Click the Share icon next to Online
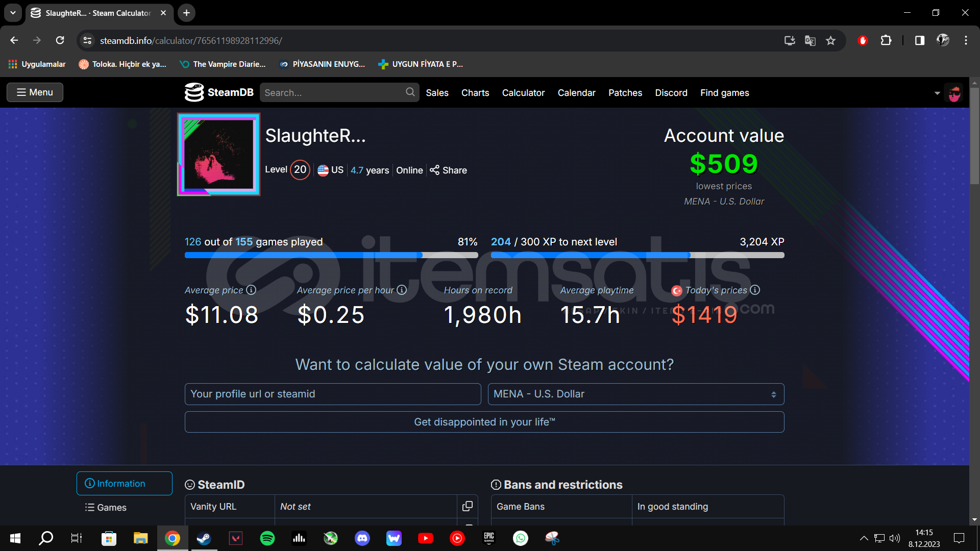Screen dimensions: 980x551 [434, 170]
